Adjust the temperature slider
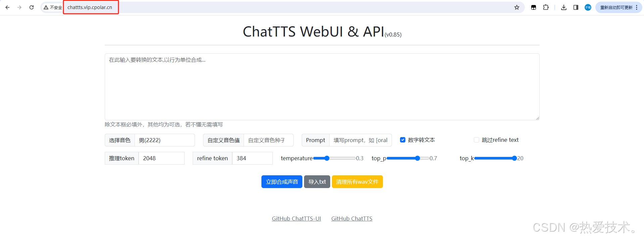644x238 pixels. [334, 158]
